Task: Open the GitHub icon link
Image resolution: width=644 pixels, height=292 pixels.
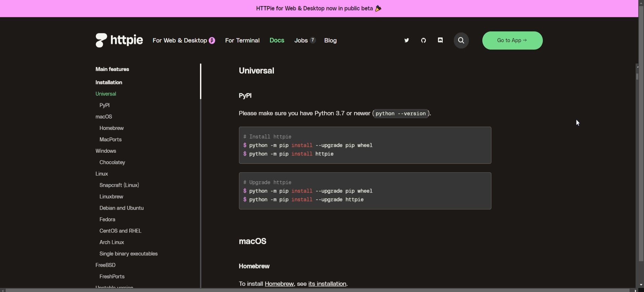Action: coord(424,41)
